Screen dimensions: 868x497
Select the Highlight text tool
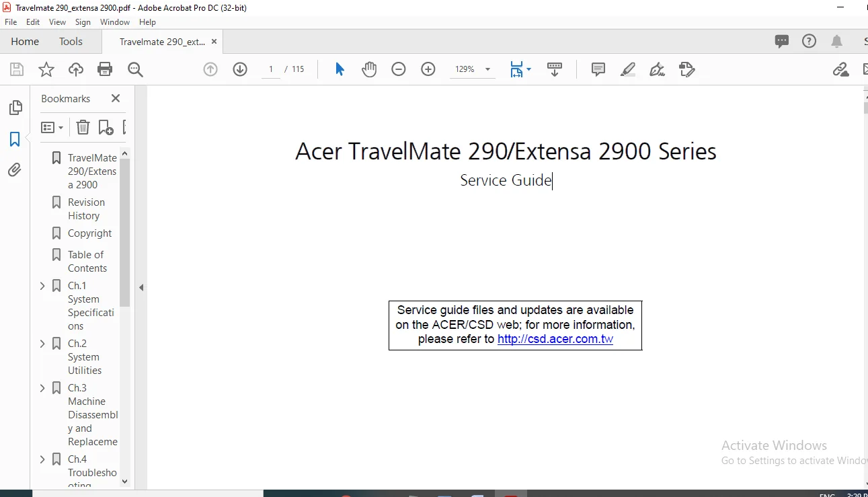pyautogui.click(x=628, y=69)
